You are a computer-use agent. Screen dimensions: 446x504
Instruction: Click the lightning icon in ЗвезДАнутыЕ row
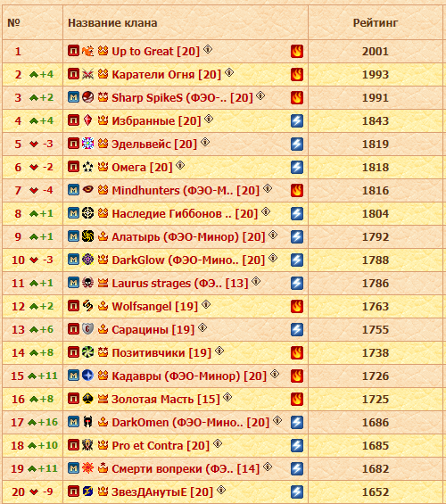point(297,492)
